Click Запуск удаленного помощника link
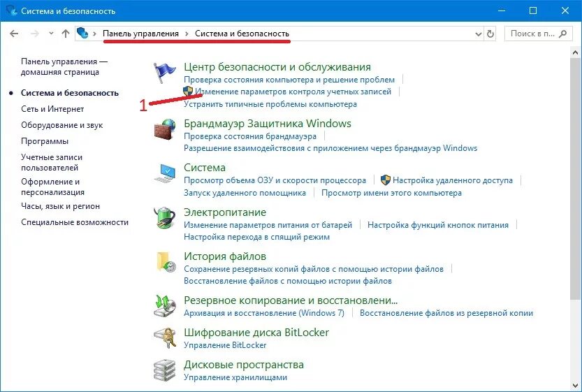582x392 pixels. [245, 193]
